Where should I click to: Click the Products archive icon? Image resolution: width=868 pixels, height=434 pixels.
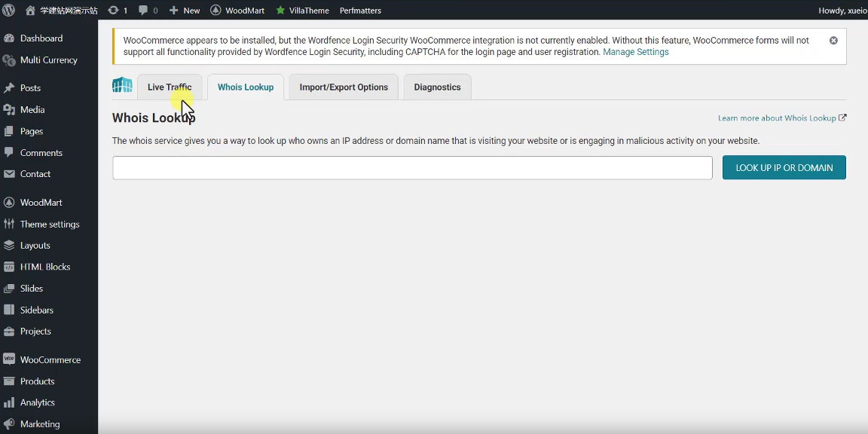[x=9, y=381]
